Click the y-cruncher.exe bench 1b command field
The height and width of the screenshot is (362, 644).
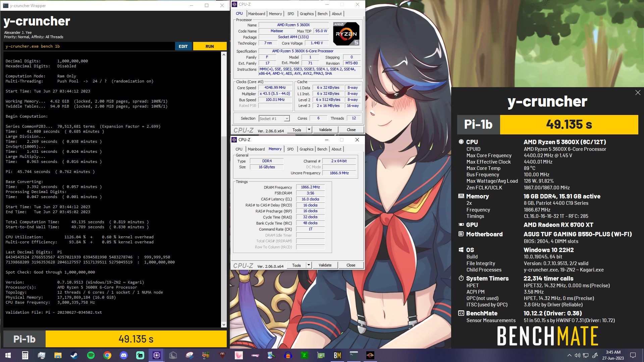pos(89,46)
